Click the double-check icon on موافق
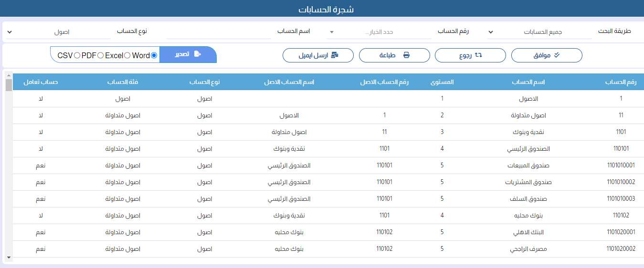644x268 pixels. coord(556,55)
